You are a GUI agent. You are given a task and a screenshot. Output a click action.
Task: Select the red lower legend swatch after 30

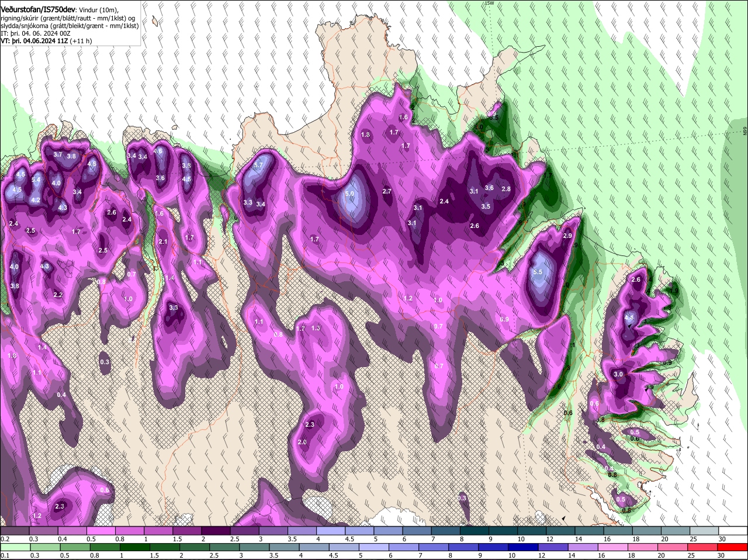click(733, 547)
